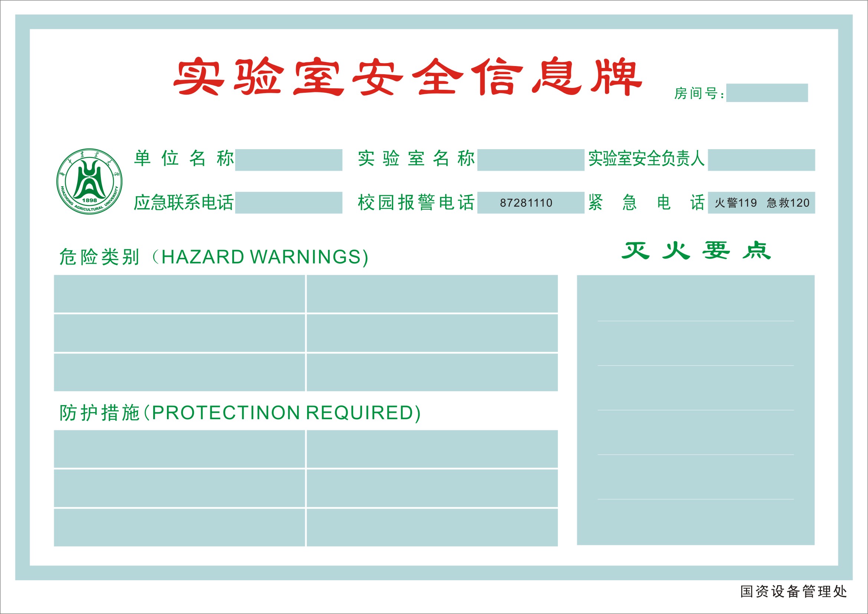This screenshot has width=868, height=614.
Task: Click first-row right hazard warnings cell
Action: point(432,294)
